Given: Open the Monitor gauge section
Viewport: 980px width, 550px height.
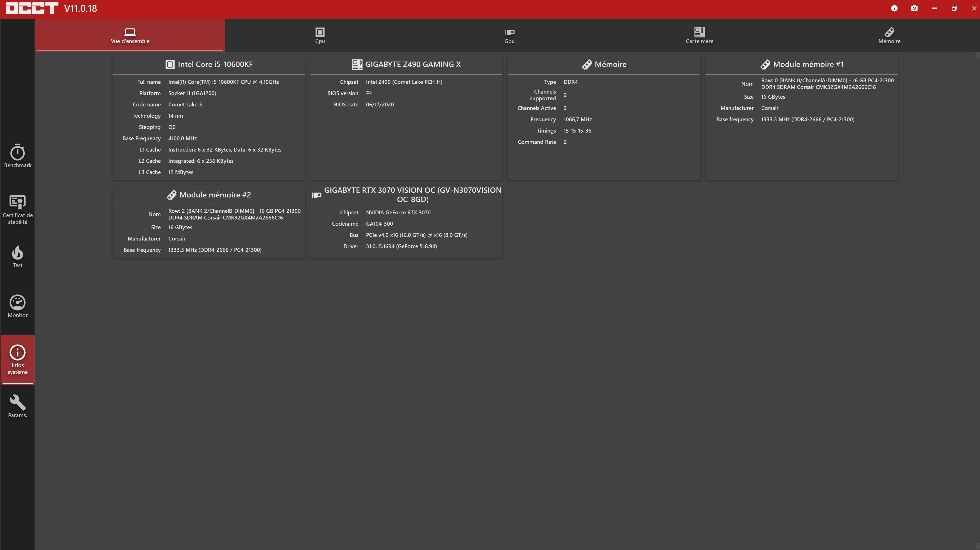Looking at the screenshot, I should (17, 306).
